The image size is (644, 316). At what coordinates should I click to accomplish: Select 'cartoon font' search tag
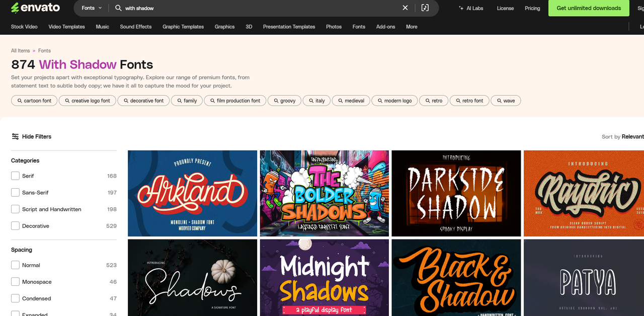[x=34, y=101]
